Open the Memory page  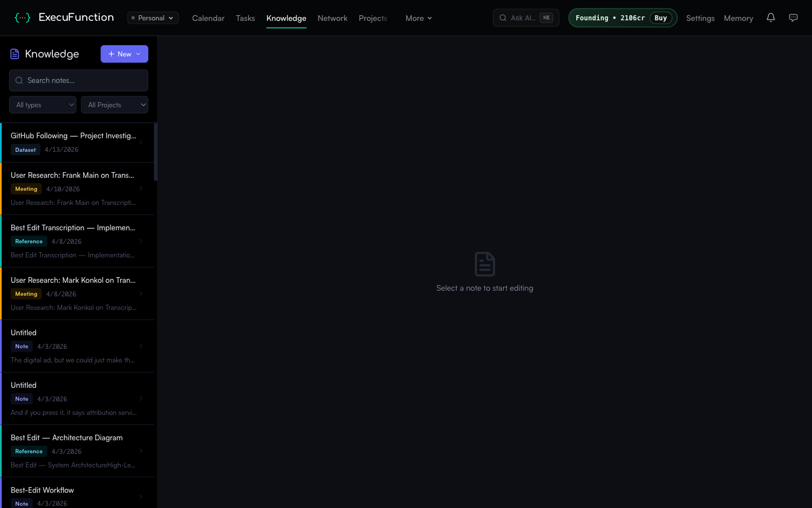coord(738,18)
